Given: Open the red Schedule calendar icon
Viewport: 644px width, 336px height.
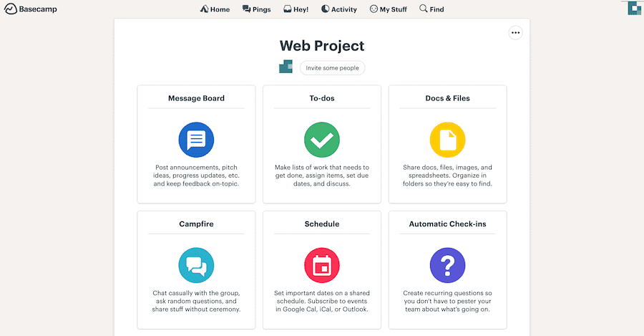Looking at the screenshot, I should pyautogui.click(x=321, y=265).
